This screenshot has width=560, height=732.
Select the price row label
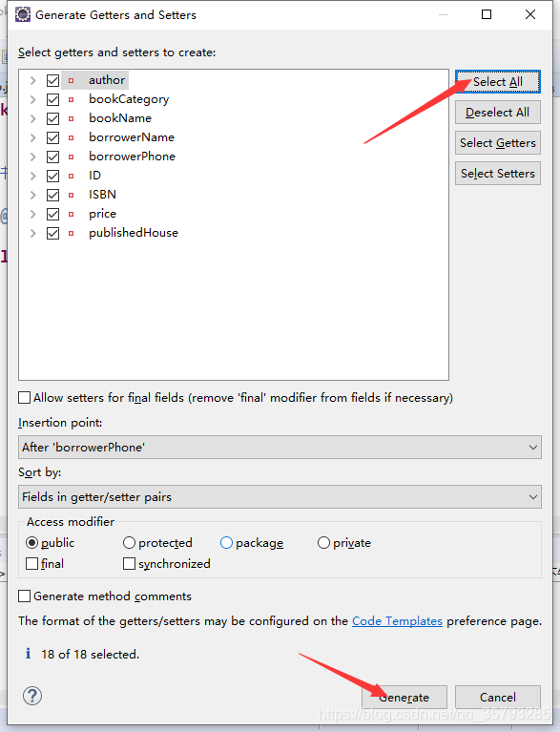[103, 214]
